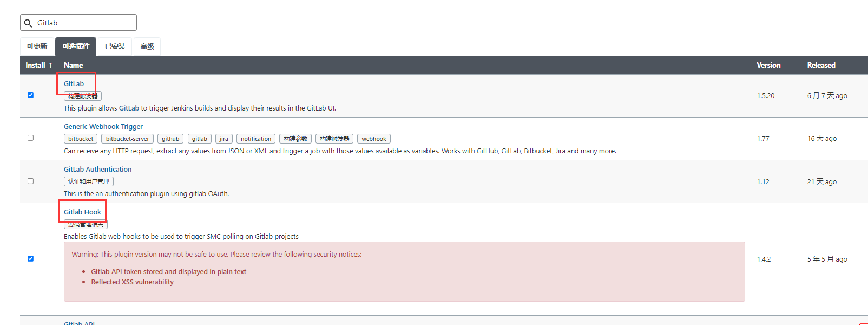Select the 可选插件 tab
Viewport: 868px width, 325px height.
76,47
